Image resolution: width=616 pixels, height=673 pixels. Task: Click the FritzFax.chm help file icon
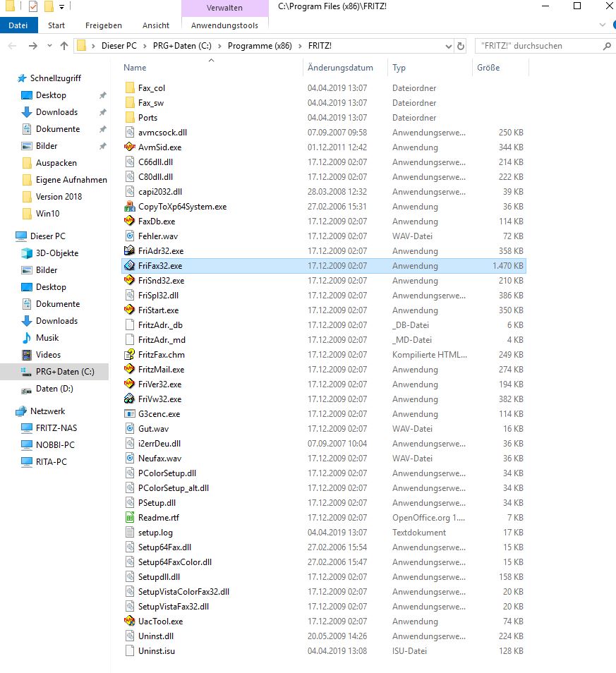coord(129,355)
